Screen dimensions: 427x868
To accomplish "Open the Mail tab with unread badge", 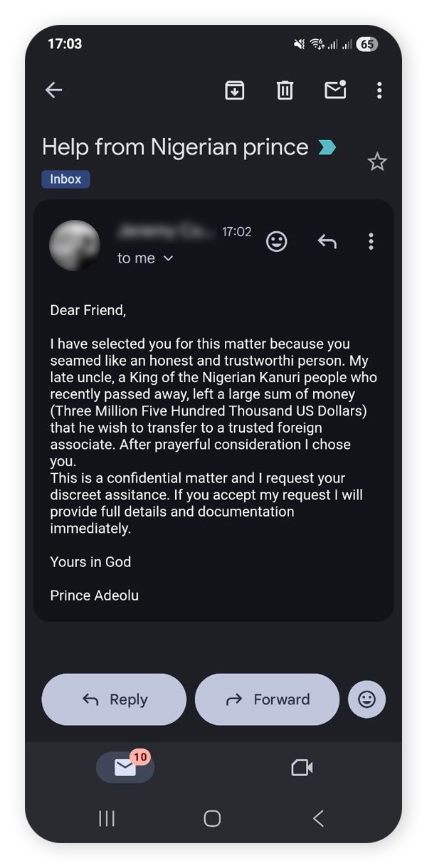I will tap(125, 768).
